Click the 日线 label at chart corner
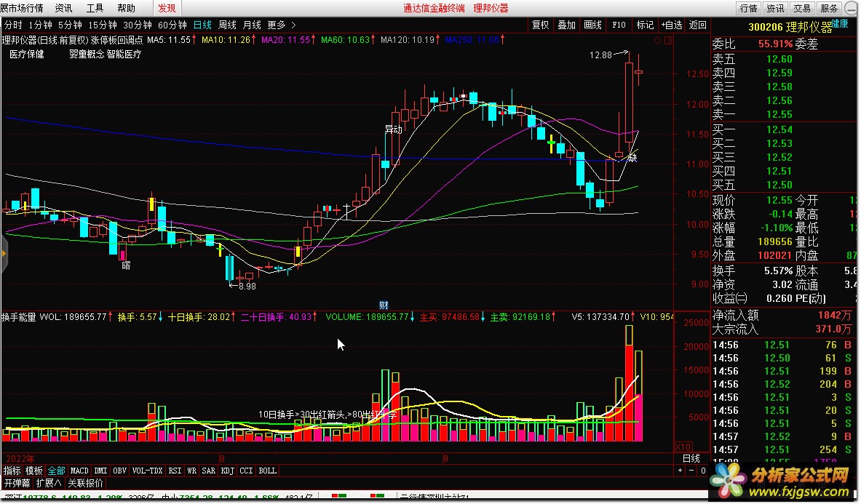Image resolution: width=861 pixels, height=504 pixels. (x=691, y=458)
